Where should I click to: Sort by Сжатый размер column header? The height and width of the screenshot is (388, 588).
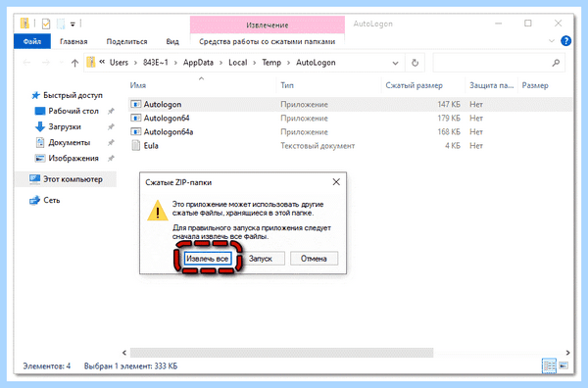tap(414, 85)
